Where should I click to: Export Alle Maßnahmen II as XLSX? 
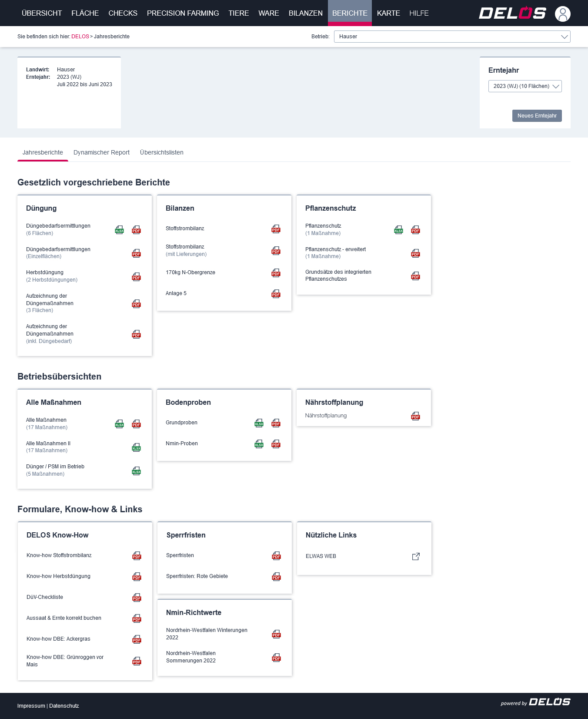(x=137, y=447)
